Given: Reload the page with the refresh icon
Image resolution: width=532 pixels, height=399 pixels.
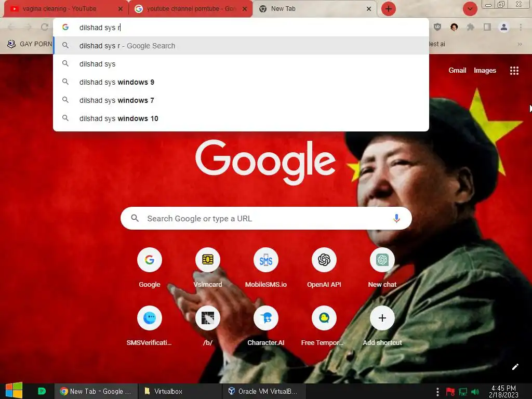Looking at the screenshot, I should tap(45, 27).
